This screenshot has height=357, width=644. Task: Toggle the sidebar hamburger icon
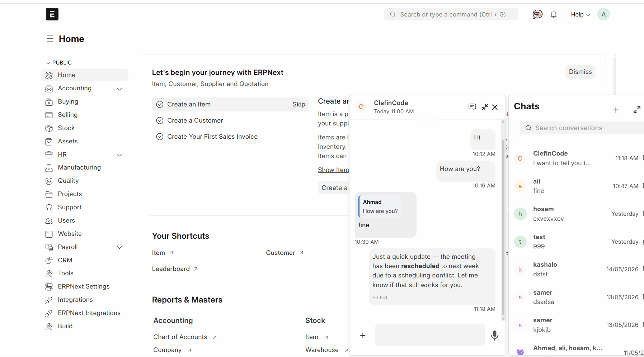[x=50, y=39]
